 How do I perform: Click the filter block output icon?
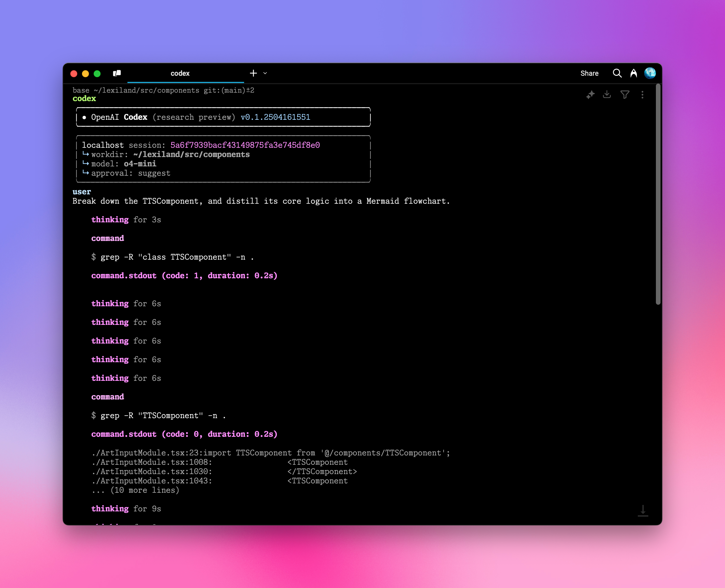click(x=625, y=94)
